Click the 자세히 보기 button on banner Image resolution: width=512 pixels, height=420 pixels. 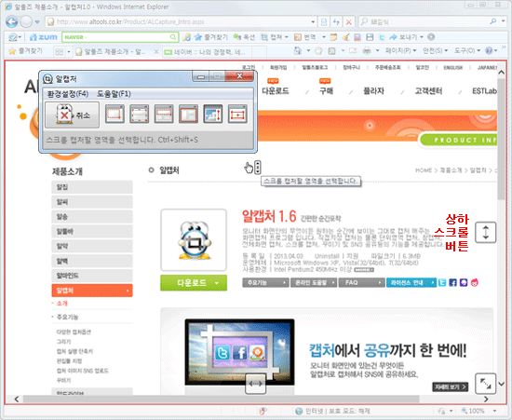450,387
